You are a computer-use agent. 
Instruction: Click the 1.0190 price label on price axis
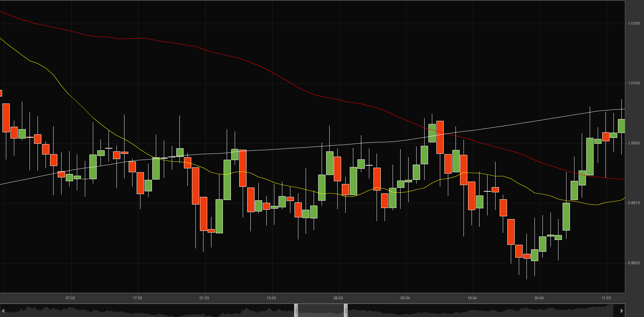pos(634,24)
